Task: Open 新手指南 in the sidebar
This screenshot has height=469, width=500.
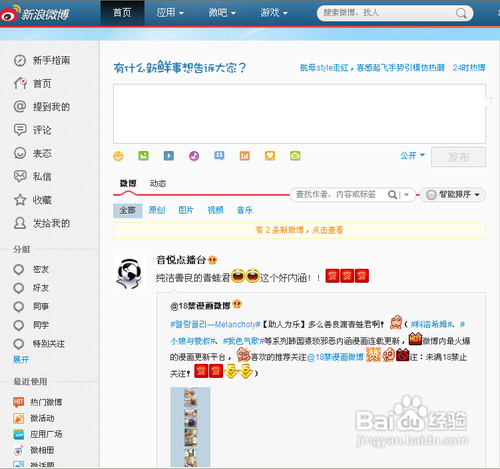Action: 42,60
